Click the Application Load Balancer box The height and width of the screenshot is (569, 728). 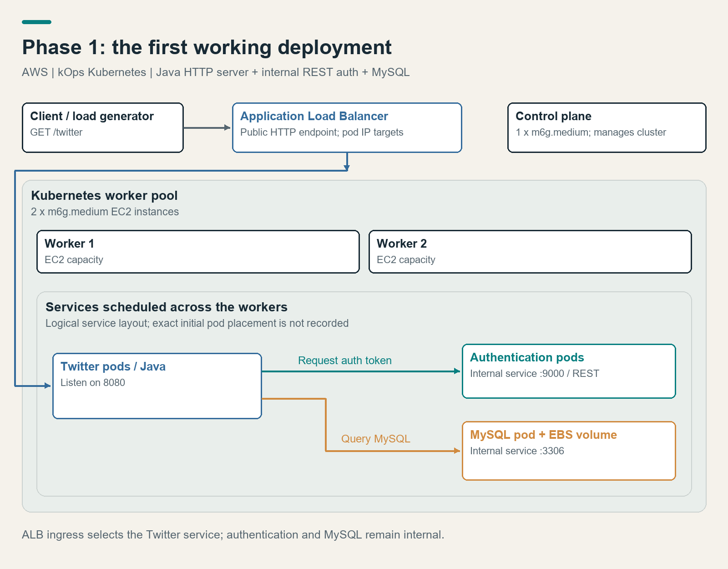click(347, 127)
